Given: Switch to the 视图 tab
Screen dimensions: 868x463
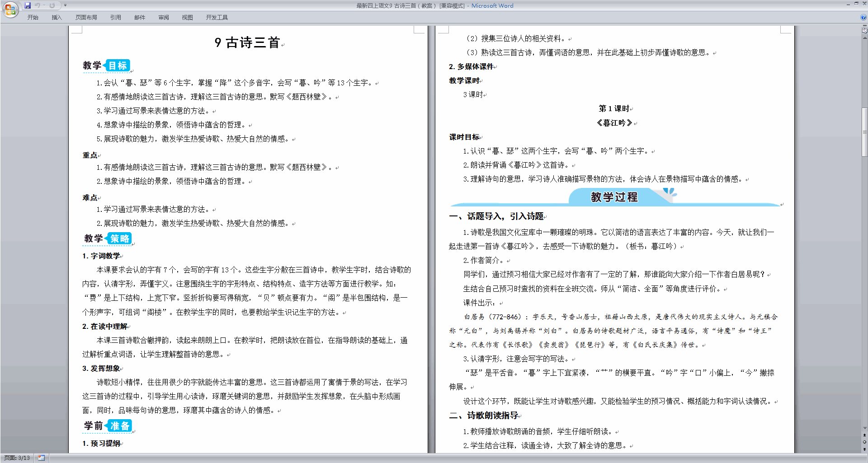Looking at the screenshot, I should pyautogui.click(x=188, y=18).
